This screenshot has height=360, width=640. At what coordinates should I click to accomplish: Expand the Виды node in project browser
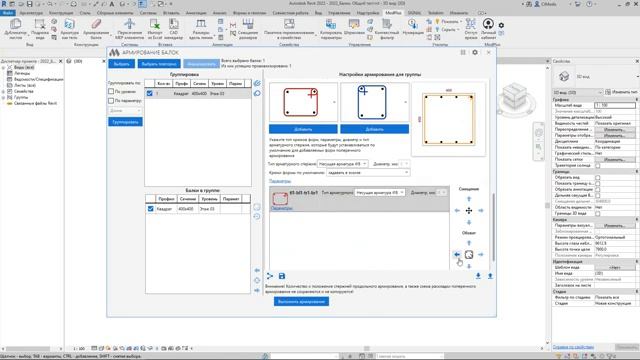coord(3,67)
